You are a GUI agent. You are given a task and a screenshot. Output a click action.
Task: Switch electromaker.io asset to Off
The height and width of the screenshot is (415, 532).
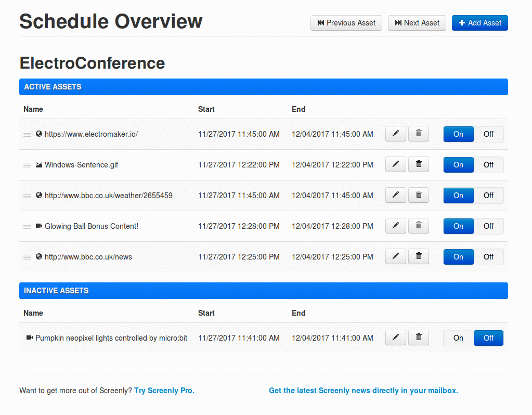(488, 134)
